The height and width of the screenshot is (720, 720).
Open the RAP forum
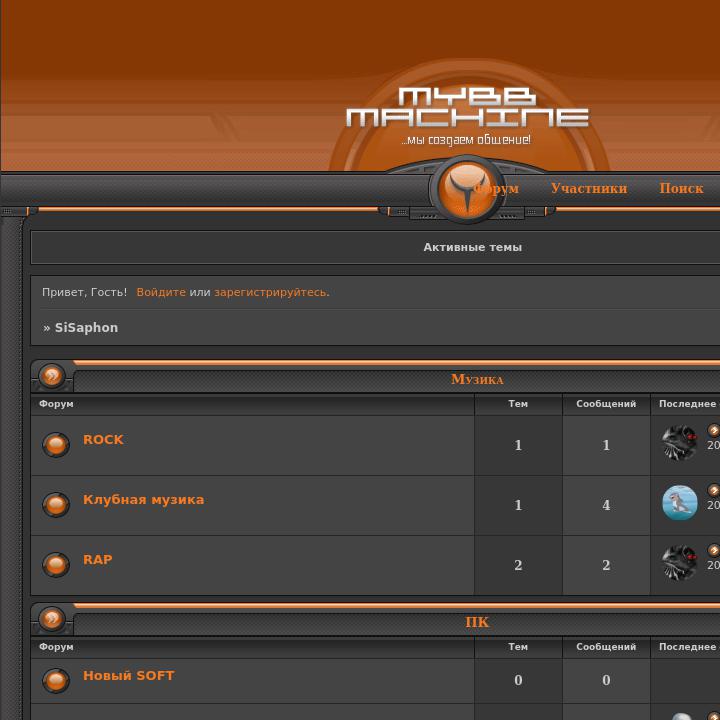(97, 559)
